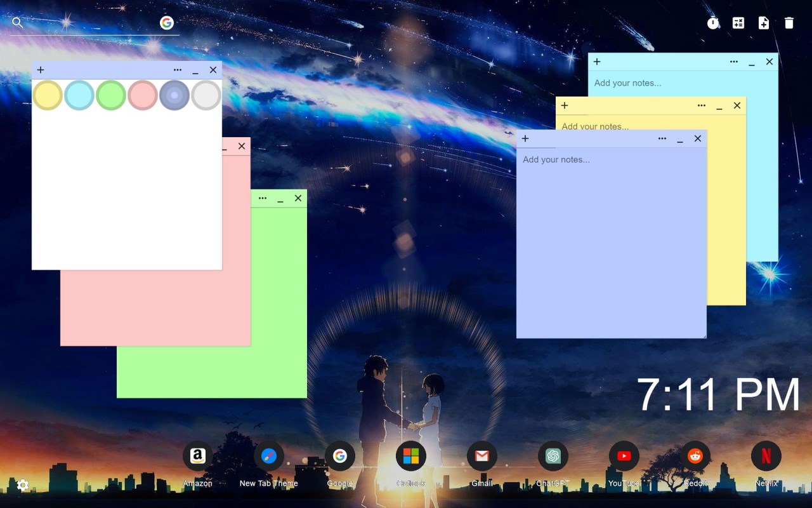The height and width of the screenshot is (508, 812).
Task: Click plus icon on purple note
Action: pyautogui.click(x=525, y=138)
